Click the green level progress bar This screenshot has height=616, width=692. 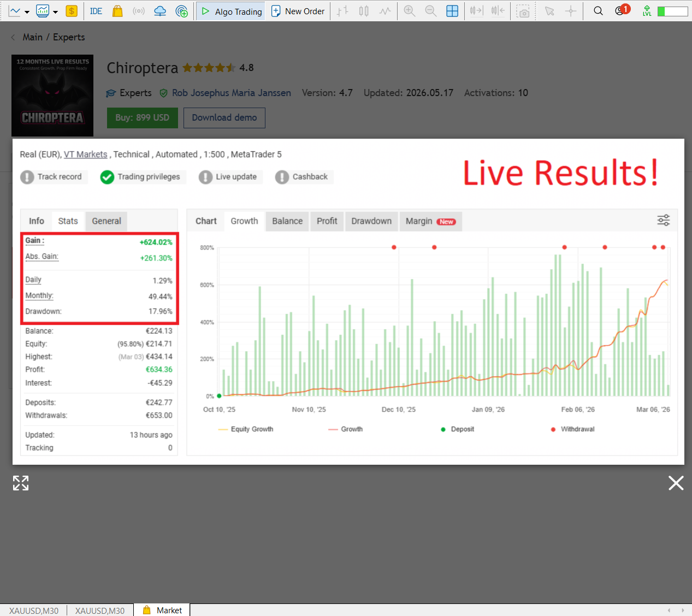coord(673,11)
